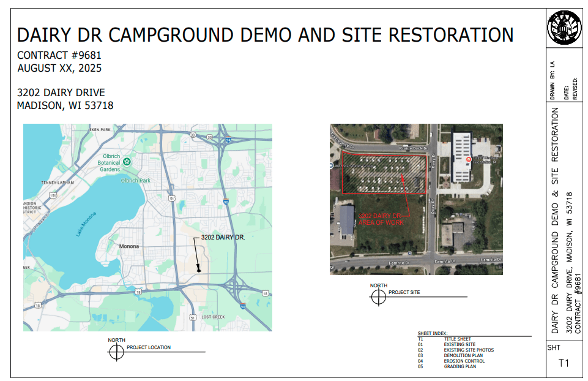588x381 pixels.
Task: Click the red Area of Work label
Action: (380, 219)
